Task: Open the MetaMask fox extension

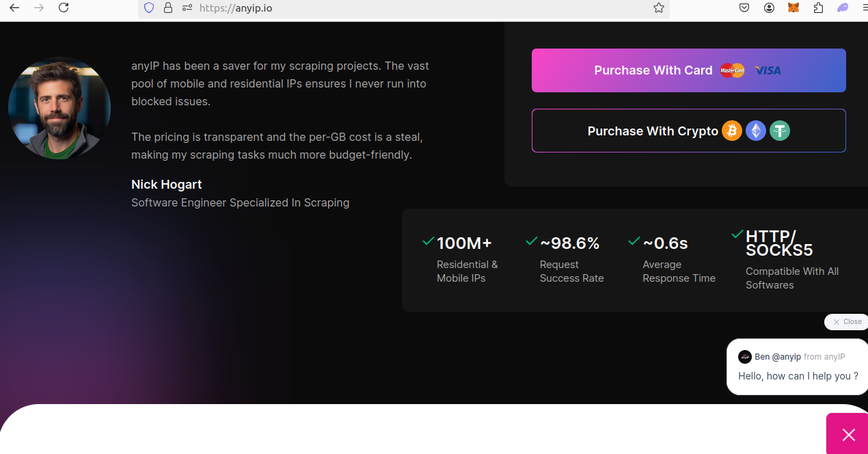Action: coord(794,8)
